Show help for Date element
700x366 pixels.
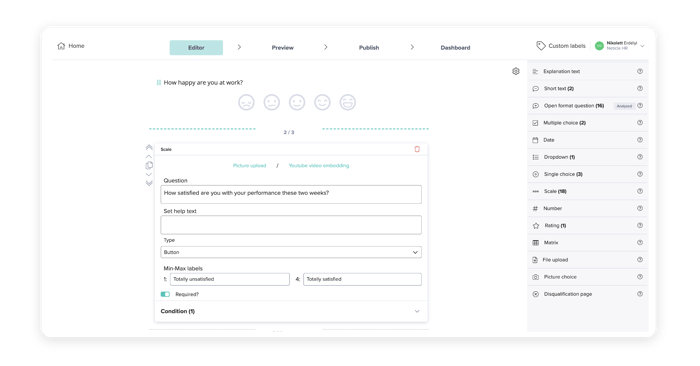pyautogui.click(x=640, y=140)
